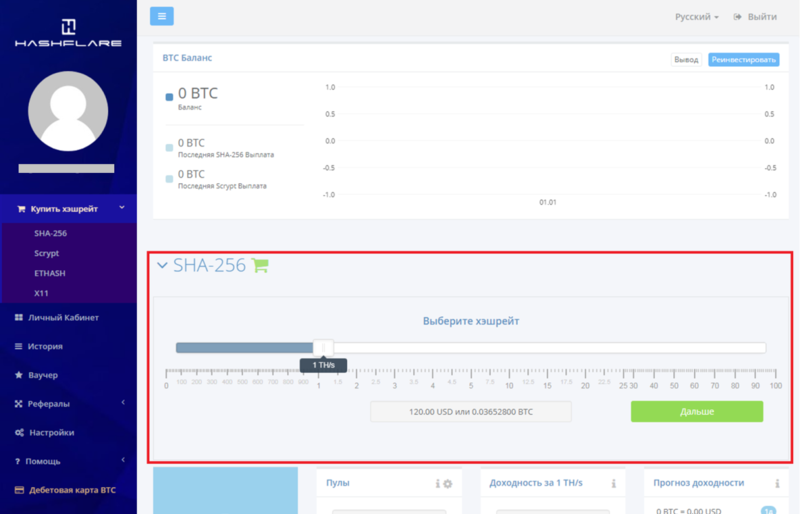Click the user profile avatar
800x514 pixels.
68,111
